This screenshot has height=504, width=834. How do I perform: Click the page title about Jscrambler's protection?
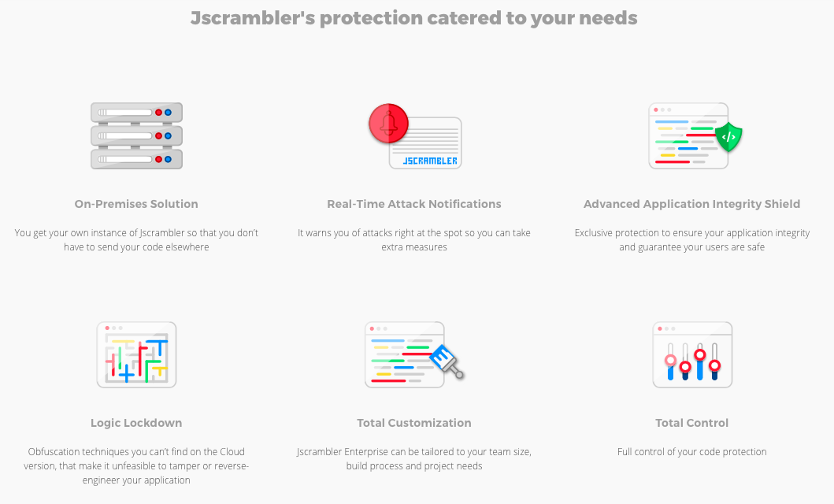(x=413, y=18)
